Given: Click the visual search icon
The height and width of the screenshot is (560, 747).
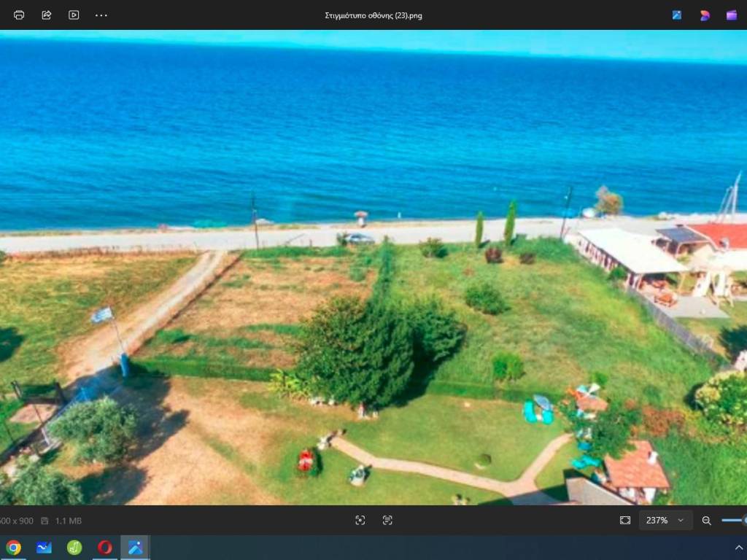Looking at the screenshot, I should [360, 520].
